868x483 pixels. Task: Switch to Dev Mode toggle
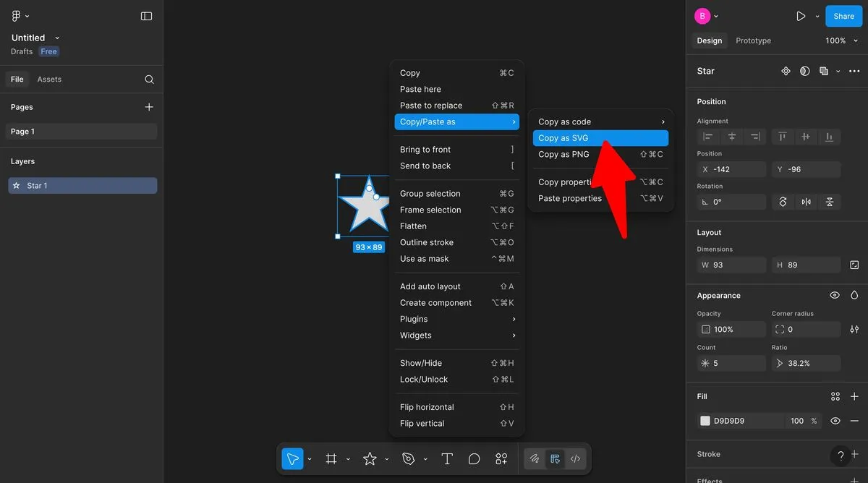pyautogui.click(x=576, y=459)
